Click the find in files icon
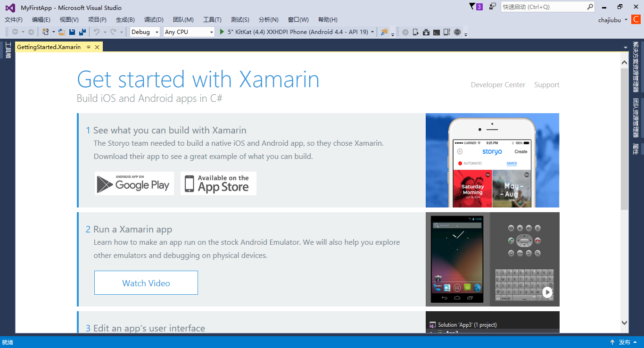Screen dimensions: 644x348 pyautogui.click(x=384, y=32)
